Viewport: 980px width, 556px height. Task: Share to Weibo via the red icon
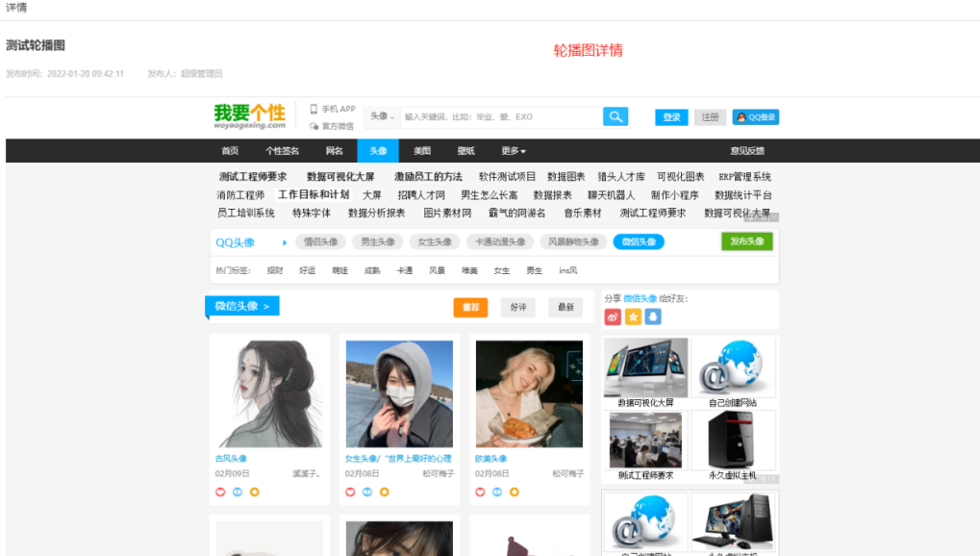click(613, 317)
